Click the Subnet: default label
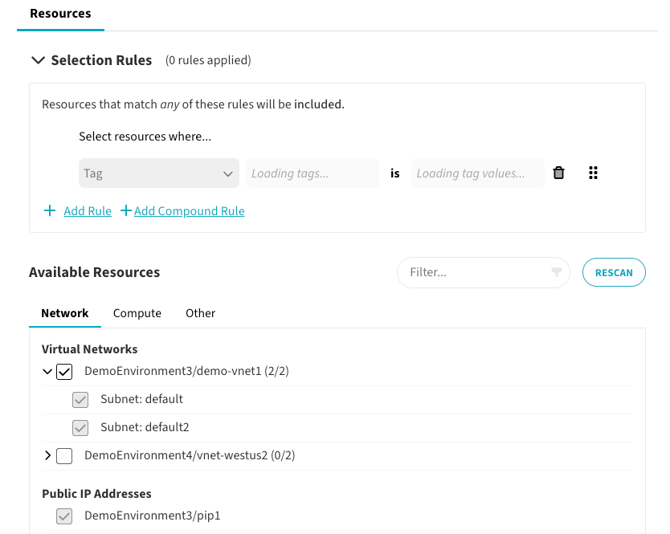The width and height of the screenshot is (670, 534). (x=142, y=399)
